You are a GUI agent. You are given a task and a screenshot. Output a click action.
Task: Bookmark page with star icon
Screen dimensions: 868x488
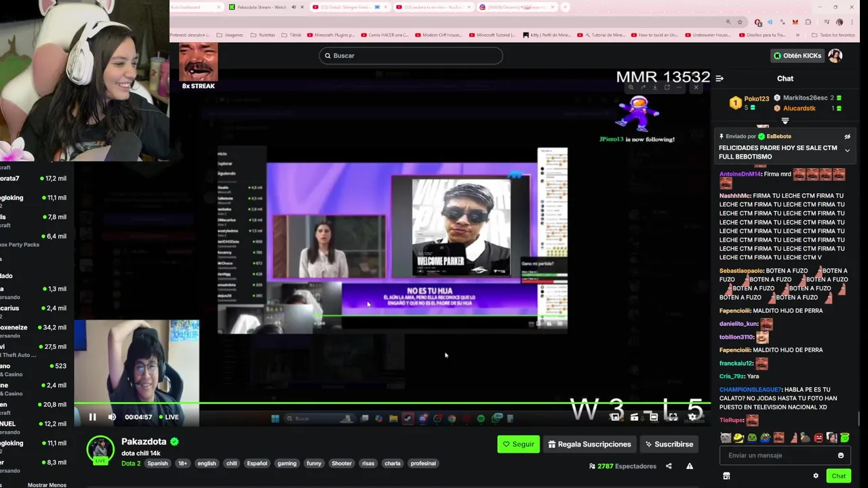(740, 22)
